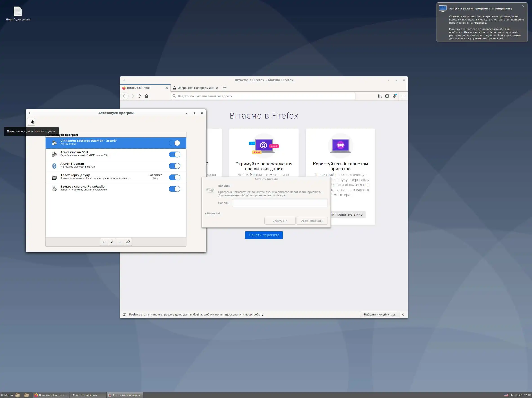Image resolution: width=532 pixels, height=398 pixels.
Task: Return to all settings back button
Action: pos(31,122)
